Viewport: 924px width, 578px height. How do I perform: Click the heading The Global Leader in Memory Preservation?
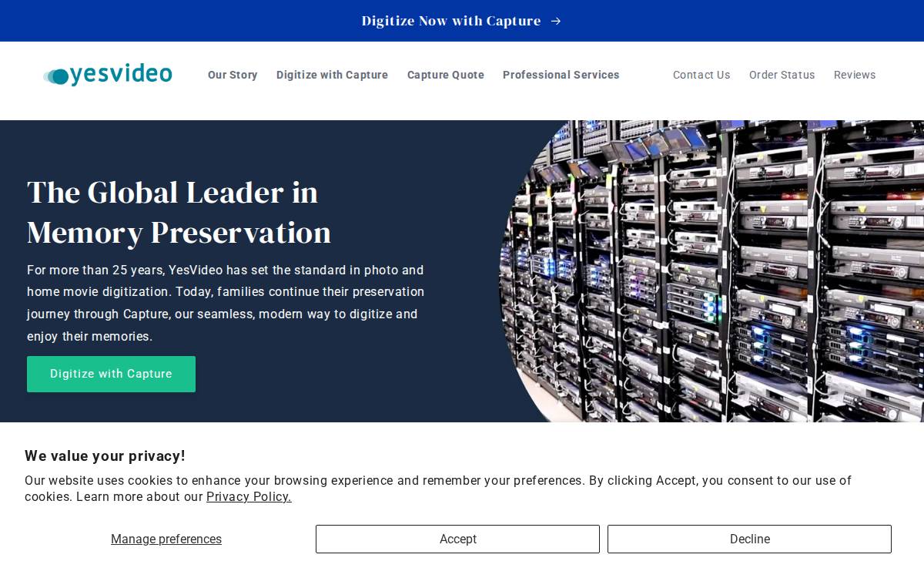pyautogui.click(x=179, y=212)
